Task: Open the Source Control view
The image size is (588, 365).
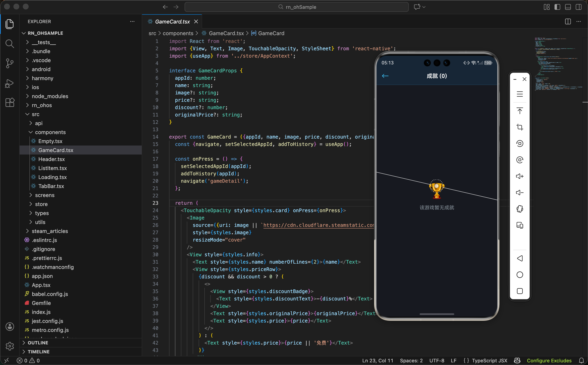Action: click(10, 63)
